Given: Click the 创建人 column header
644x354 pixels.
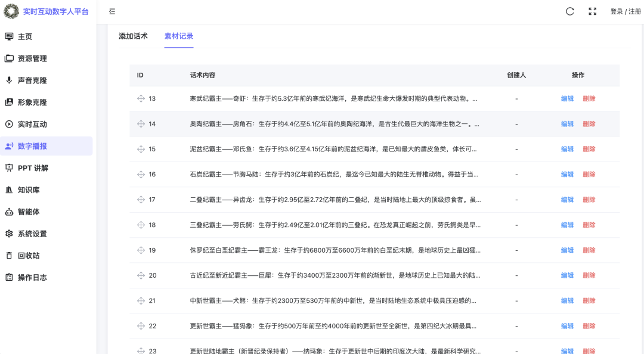Looking at the screenshot, I should click(x=516, y=75).
